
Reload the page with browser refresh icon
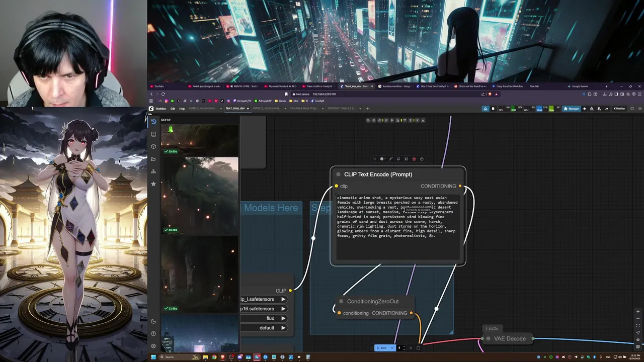[x=163, y=94]
